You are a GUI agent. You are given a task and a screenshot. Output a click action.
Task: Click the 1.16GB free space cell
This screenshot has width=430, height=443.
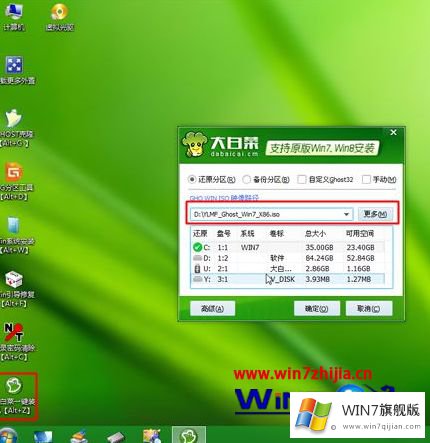point(358,269)
